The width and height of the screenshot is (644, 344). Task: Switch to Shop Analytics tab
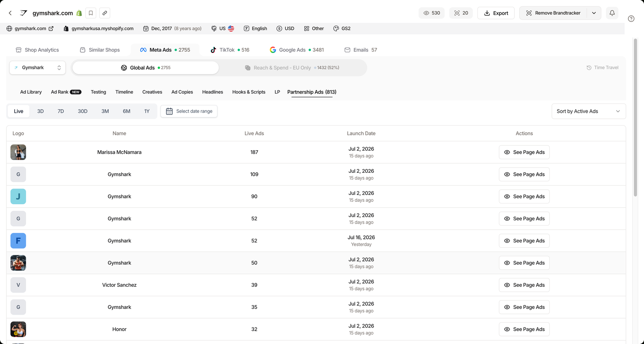tap(37, 50)
